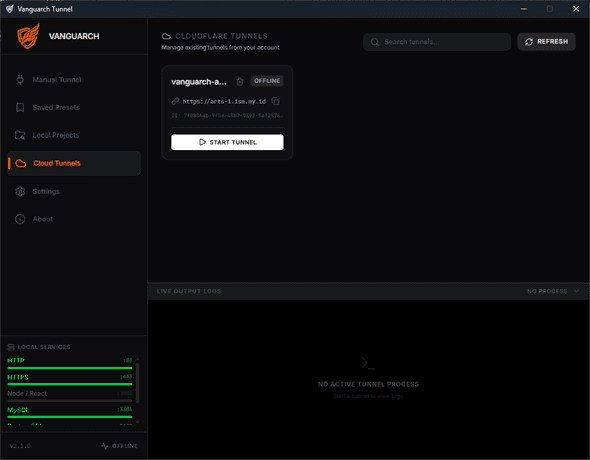Click the link icon beside the arts-1 URL
Screen dimensions: 590x460
[175, 101]
